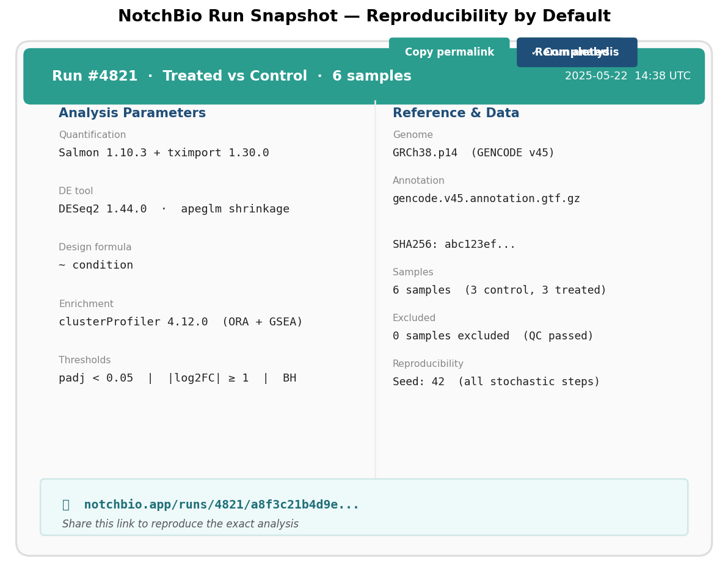Select the 0 samples excluded value
This screenshot has width=728, height=572.
[493, 336]
